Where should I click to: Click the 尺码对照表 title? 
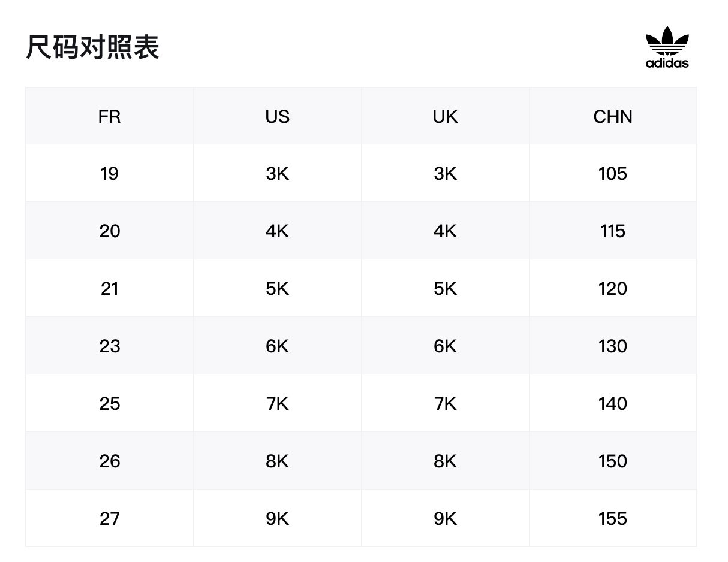93,48
